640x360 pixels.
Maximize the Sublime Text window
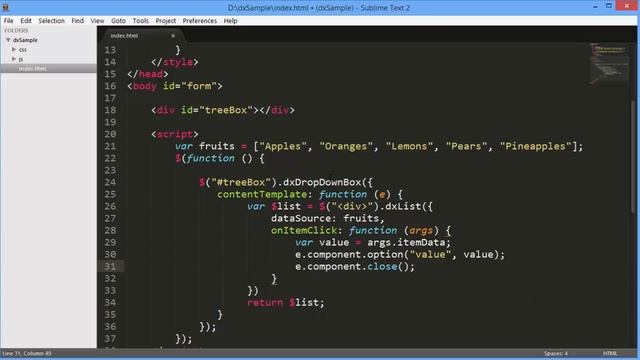tap(609, 6)
